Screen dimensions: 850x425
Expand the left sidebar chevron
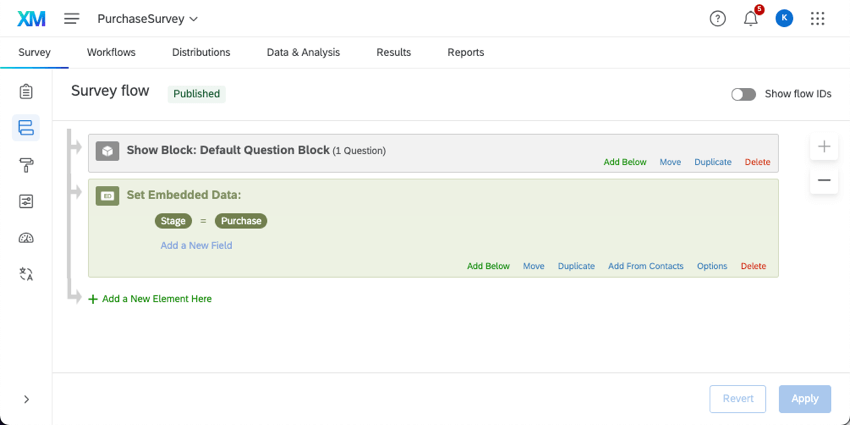pyautogui.click(x=26, y=399)
